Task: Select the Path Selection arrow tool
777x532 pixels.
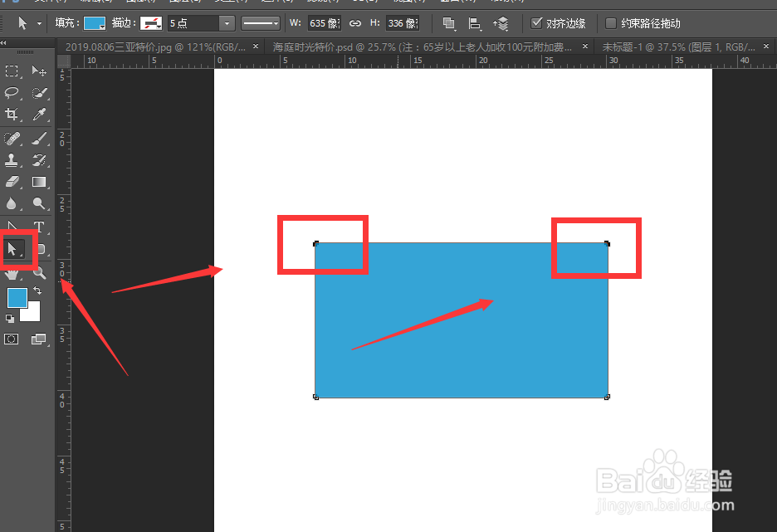Action: click(x=12, y=248)
